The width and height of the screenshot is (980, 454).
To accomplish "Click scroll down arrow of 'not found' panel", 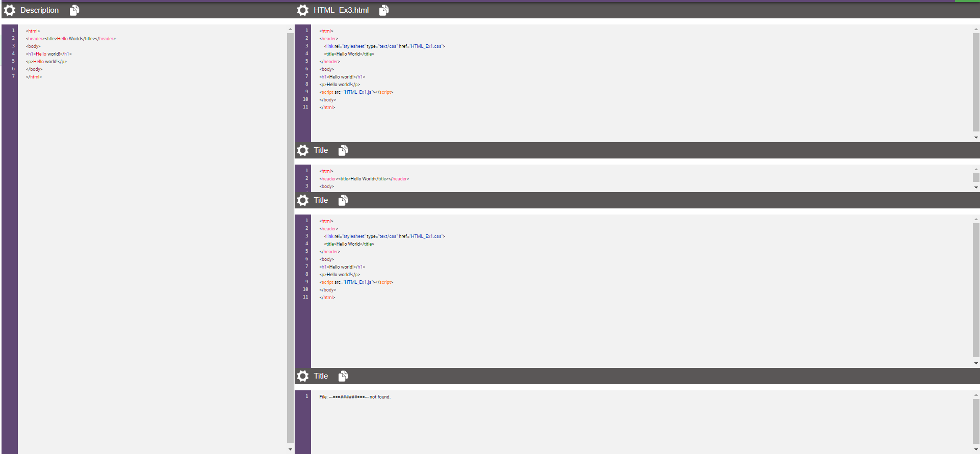I will pos(976,449).
